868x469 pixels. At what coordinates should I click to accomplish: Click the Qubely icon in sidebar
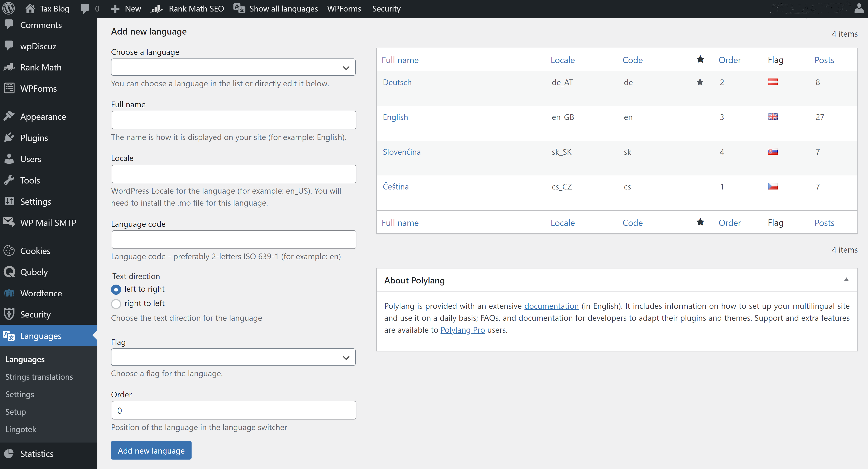pyautogui.click(x=9, y=271)
